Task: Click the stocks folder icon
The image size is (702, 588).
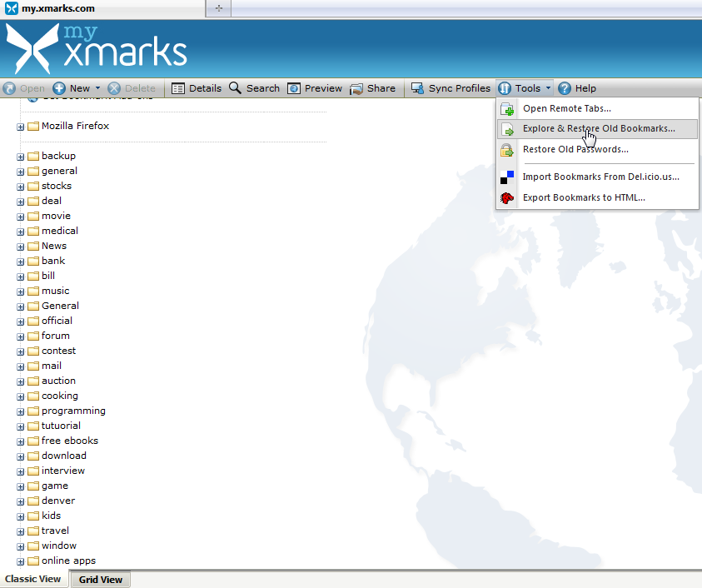Action: pyautogui.click(x=33, y=187)
